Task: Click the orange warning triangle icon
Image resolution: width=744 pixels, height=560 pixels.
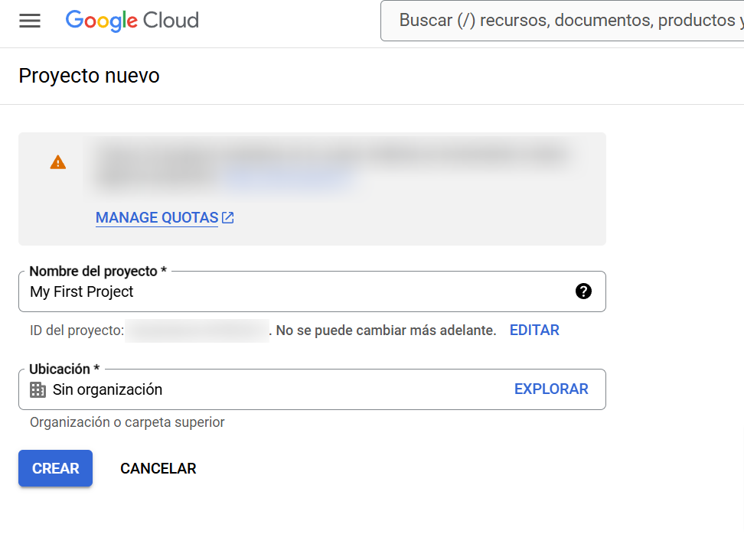Action: tap(58, 162)
